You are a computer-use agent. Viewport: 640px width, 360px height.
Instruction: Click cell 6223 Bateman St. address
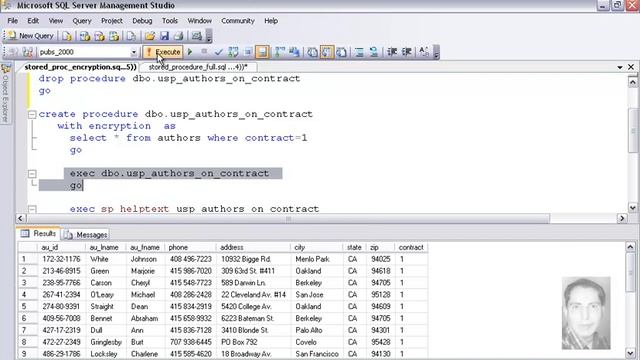click(254, 318)
